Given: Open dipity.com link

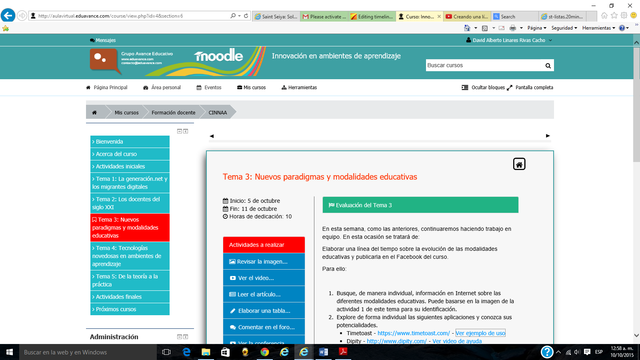Looking at the screenshot, I should click(x=397, y=341).
